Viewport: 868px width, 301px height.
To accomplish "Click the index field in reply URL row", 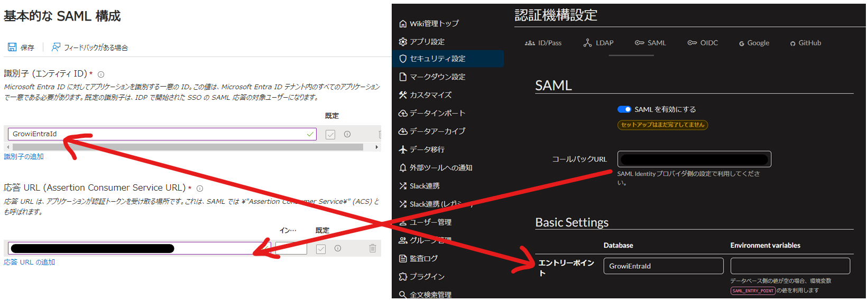I will (x=291, y=248).
